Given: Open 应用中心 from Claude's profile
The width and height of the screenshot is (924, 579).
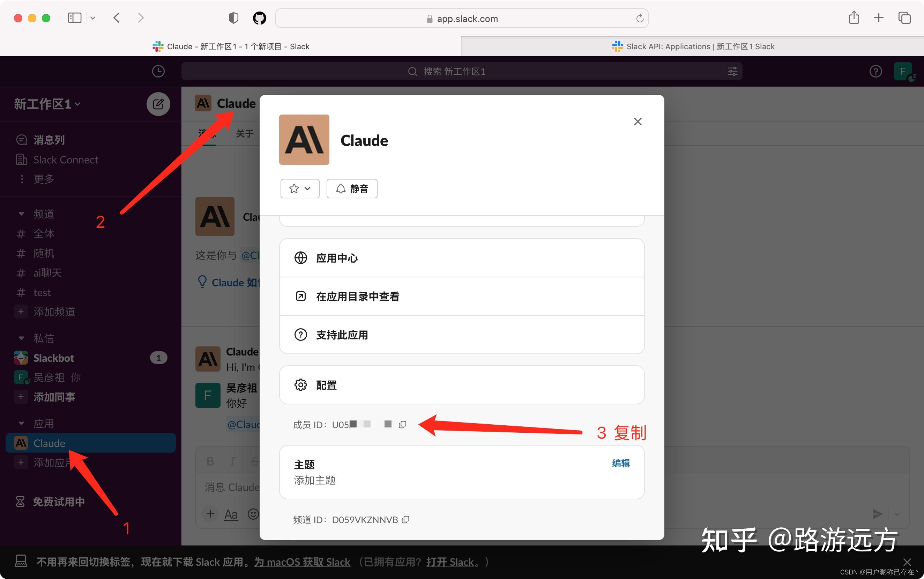Looking at the screenshot, I should (x=337, y=258).
